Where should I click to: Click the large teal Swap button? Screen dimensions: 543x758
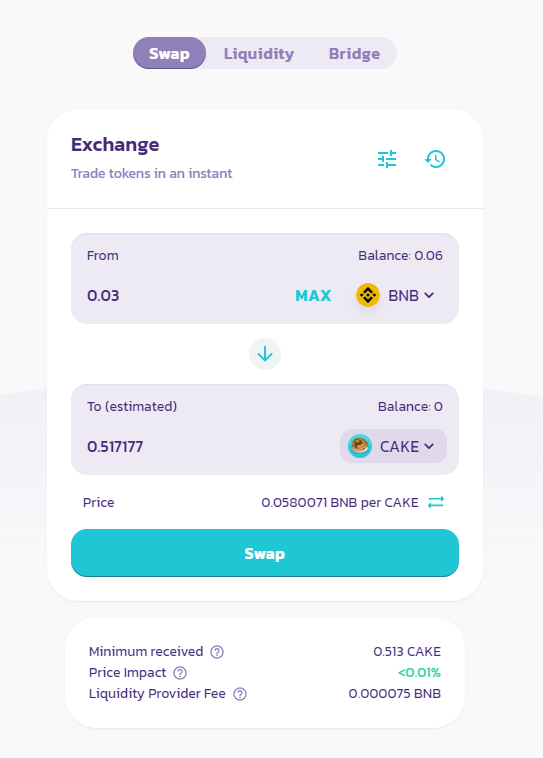click(x=265, y=553)
